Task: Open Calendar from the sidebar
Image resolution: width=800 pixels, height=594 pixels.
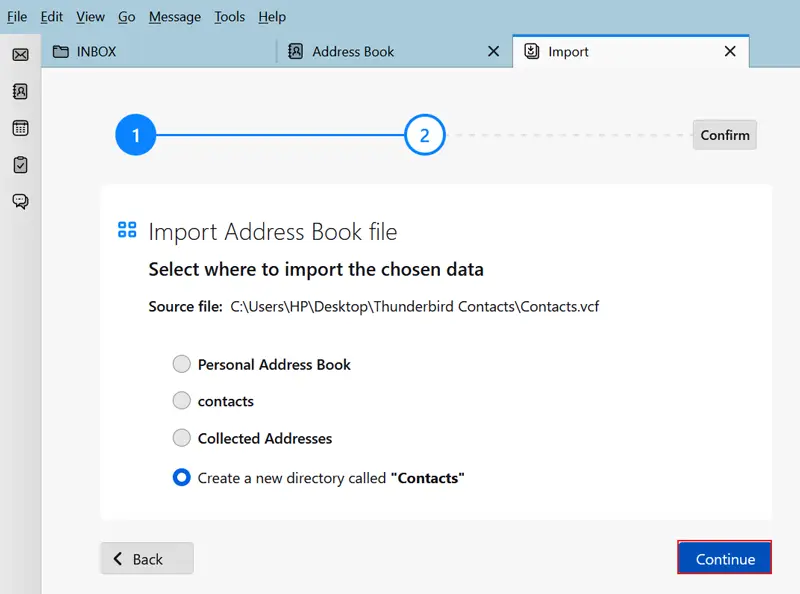Action: [20, 128]
